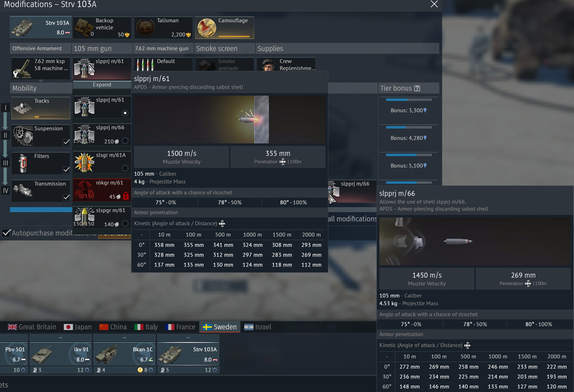Viewport: 574px width, 392px height.
Task: Select the Ikv 91 vehicle slot
Action: 61,354
